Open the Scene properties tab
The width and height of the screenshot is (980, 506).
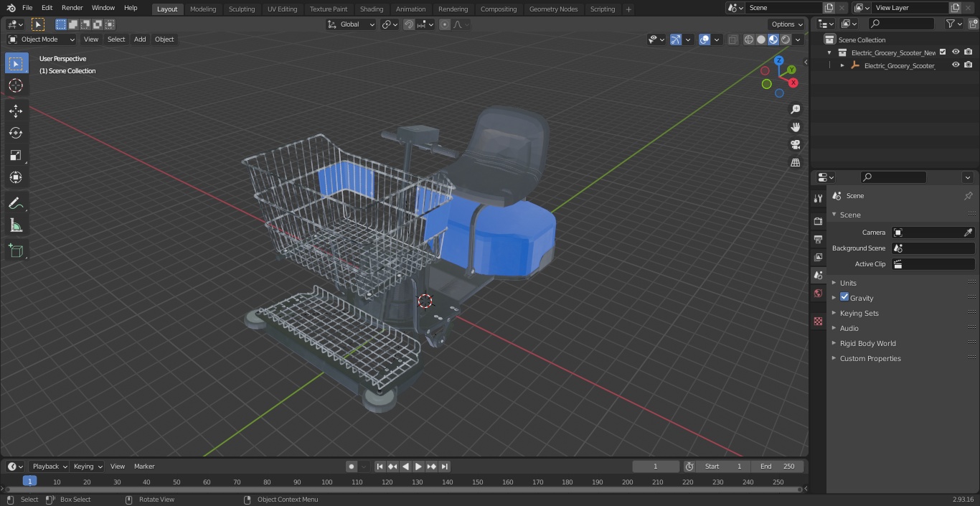click(x=818, y=275)
